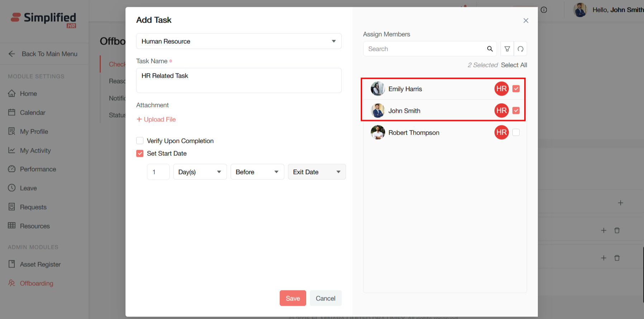644x319 pixels.
Task: Go to Resources in the sidebar menu
Action: (x=35, y=226)
